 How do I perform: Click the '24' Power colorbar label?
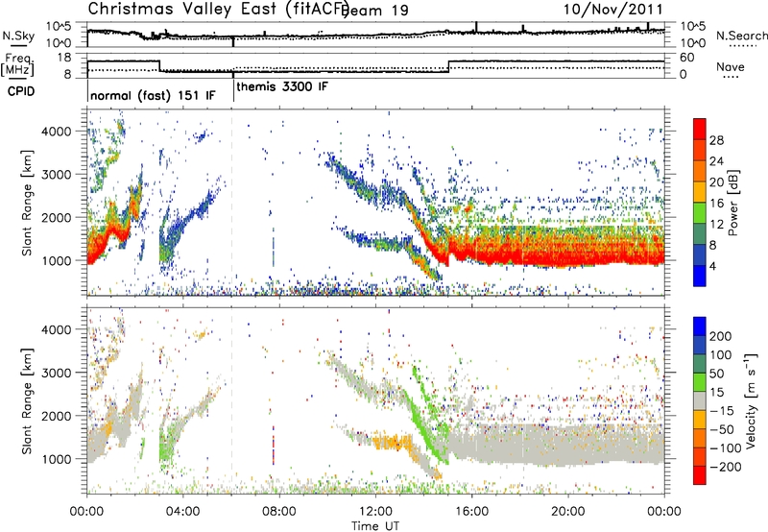pyautogui.click(x=716, y=161)
